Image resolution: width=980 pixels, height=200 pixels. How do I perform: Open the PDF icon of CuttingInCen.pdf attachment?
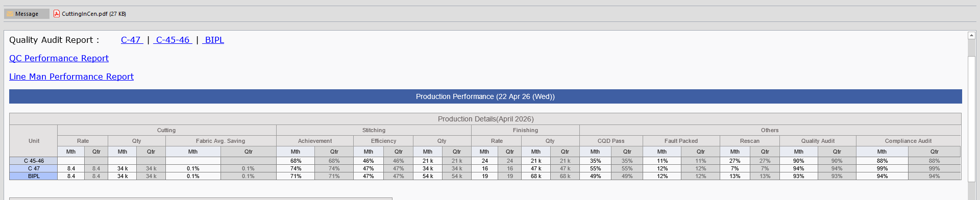click(x=57, y=14)
